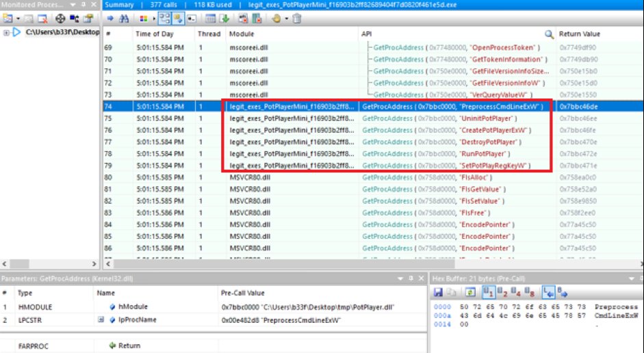Select the GetProcAddress RunPotPlayer row

373,153
